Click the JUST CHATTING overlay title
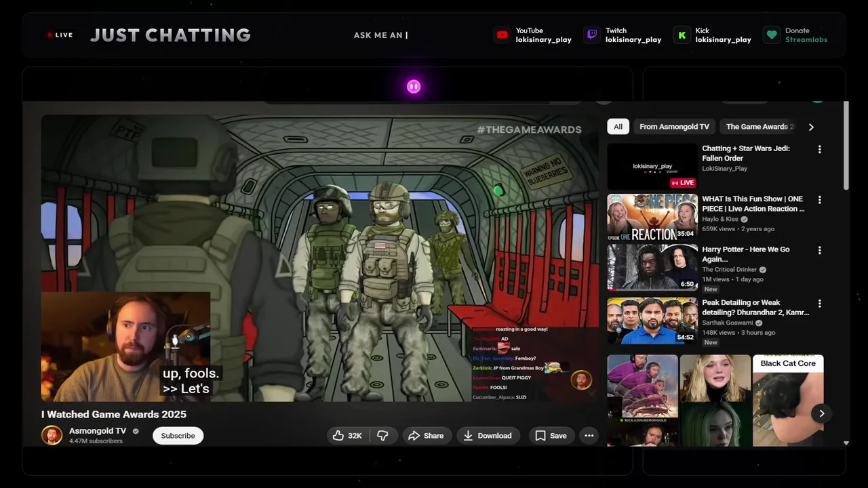Screen dimensions: 868x488 tap(170, 35)
